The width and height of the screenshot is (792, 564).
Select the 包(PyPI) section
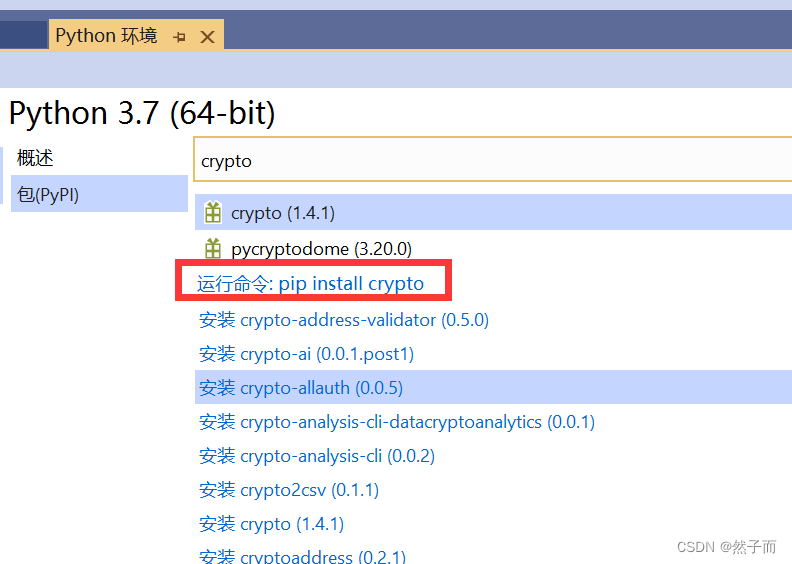coord(48,195)
